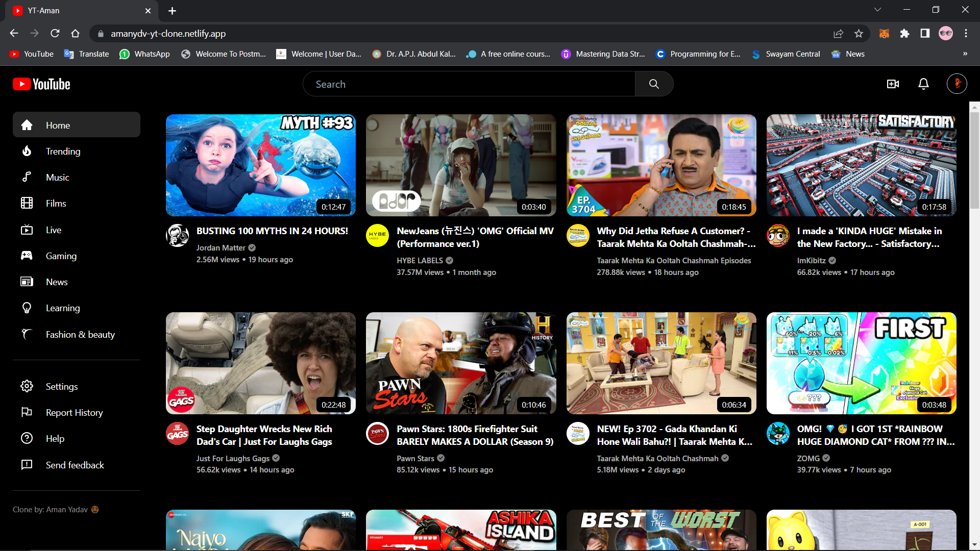Click the browser back arrow

[14, 34]
